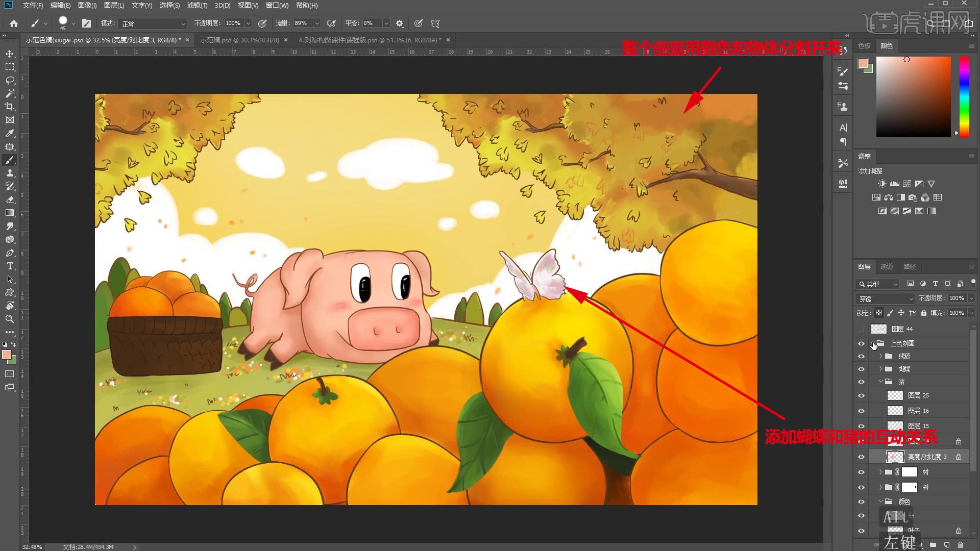Click the lock all layer icon
Image resolution: width=980 pixels, height=551 pixels.
(x=924, y=313)
